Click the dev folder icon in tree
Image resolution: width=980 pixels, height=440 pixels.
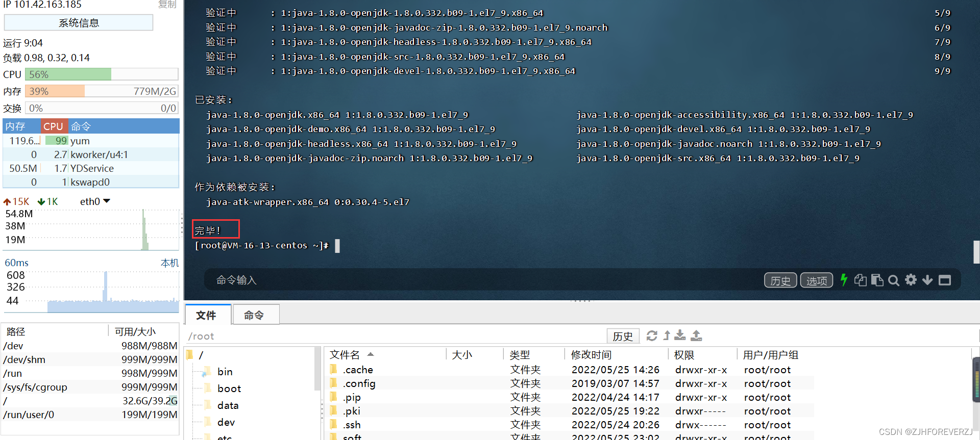(207, 422)
